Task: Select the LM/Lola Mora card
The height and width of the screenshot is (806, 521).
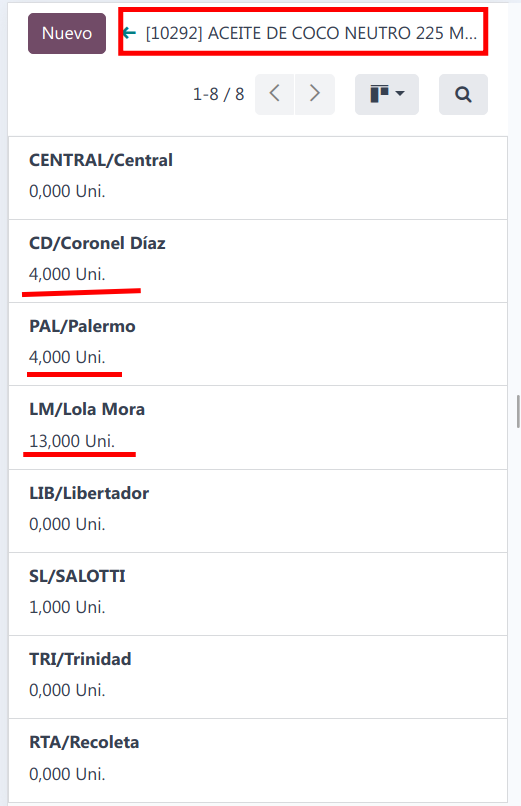Action: tap(258, 427)
